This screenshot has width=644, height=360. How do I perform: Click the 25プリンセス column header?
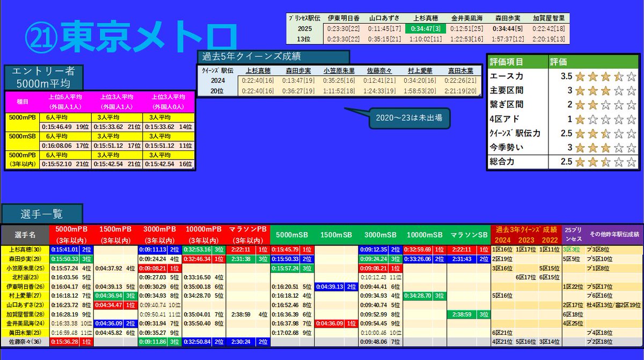tap(573, 235)
